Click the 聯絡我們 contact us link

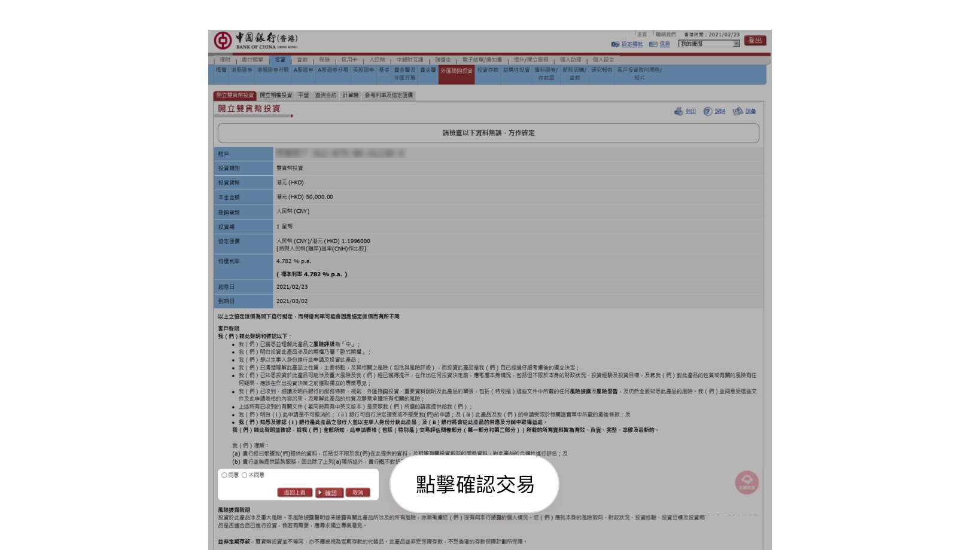pos(666,35)
